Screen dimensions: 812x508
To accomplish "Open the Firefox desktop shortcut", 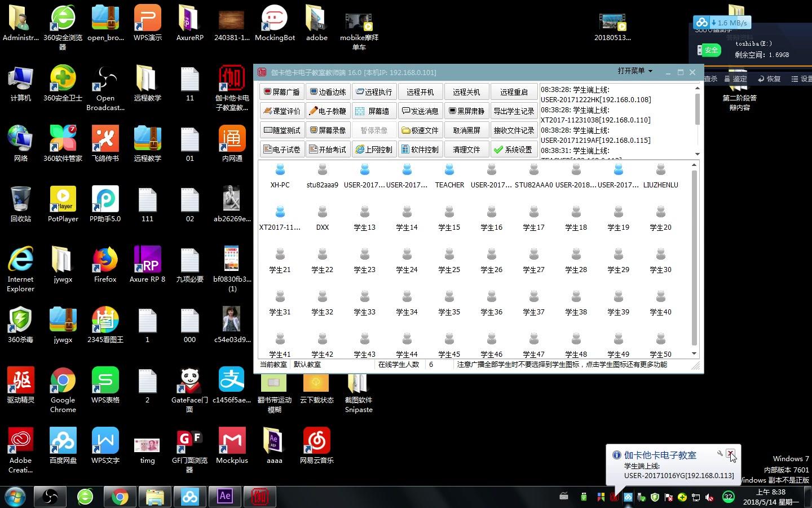I will pos(105,265).
